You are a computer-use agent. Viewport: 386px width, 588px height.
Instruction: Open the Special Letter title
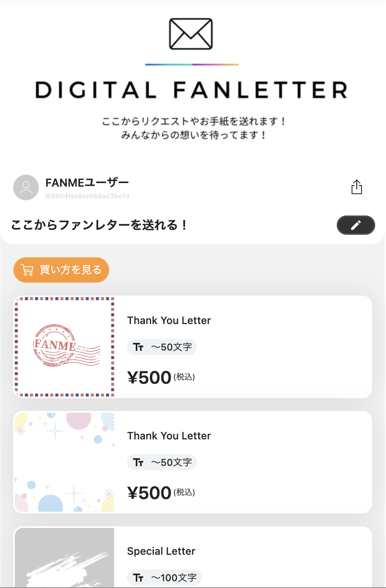click(161, 551)
